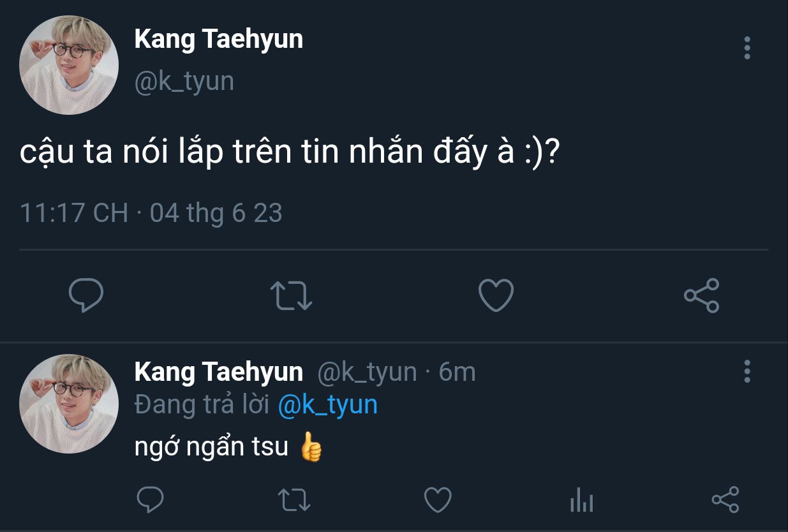
Task: View analytics of the reply tweet
Action: [x=581, y=499]
